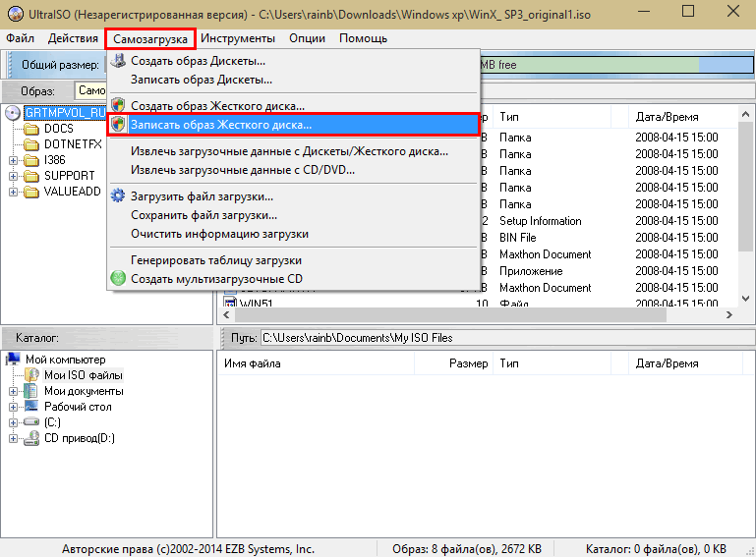Choose Создать образ Дискеты
Viewport: 756px width, 557px height.
point(293,61)
